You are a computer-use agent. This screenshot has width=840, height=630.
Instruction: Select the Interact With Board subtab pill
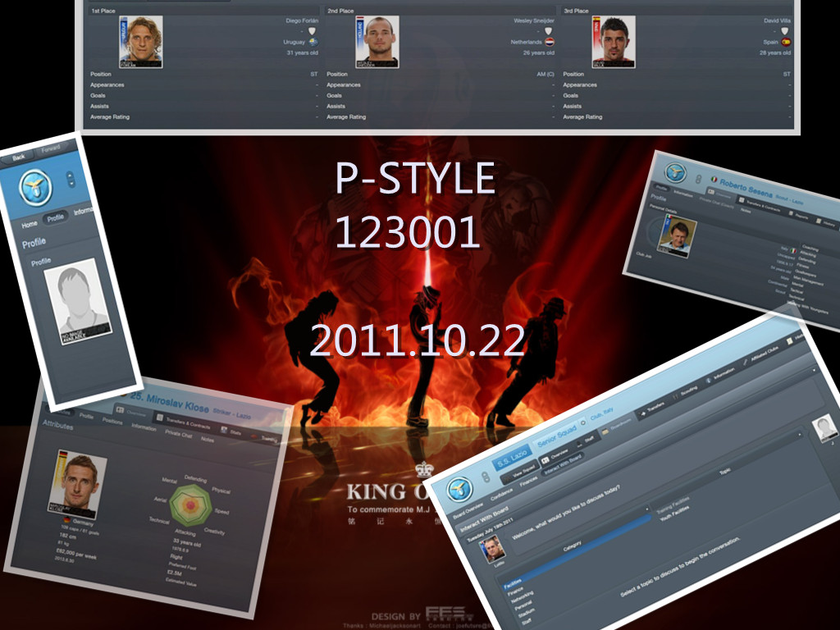pos(563,464)
